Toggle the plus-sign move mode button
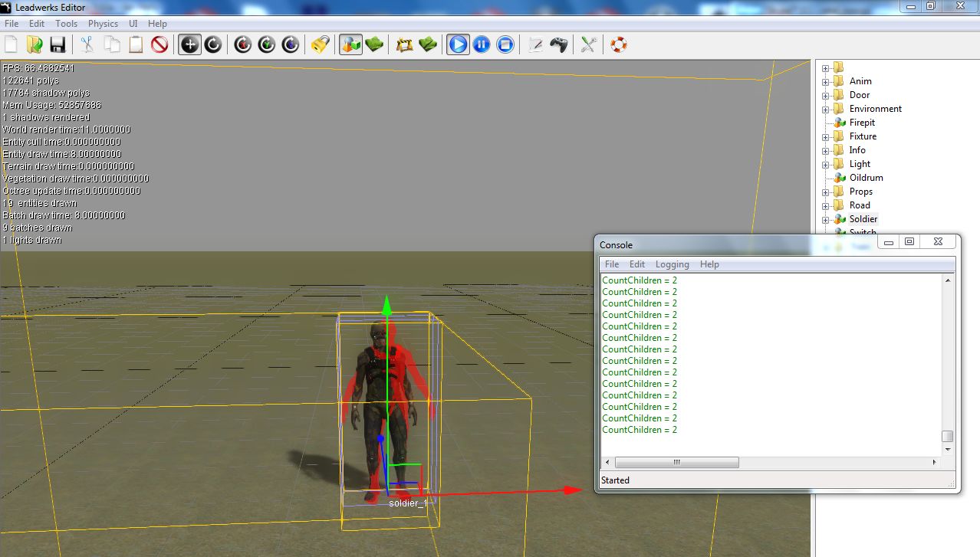This screenshot has width=980, height=557. [189, 44]
